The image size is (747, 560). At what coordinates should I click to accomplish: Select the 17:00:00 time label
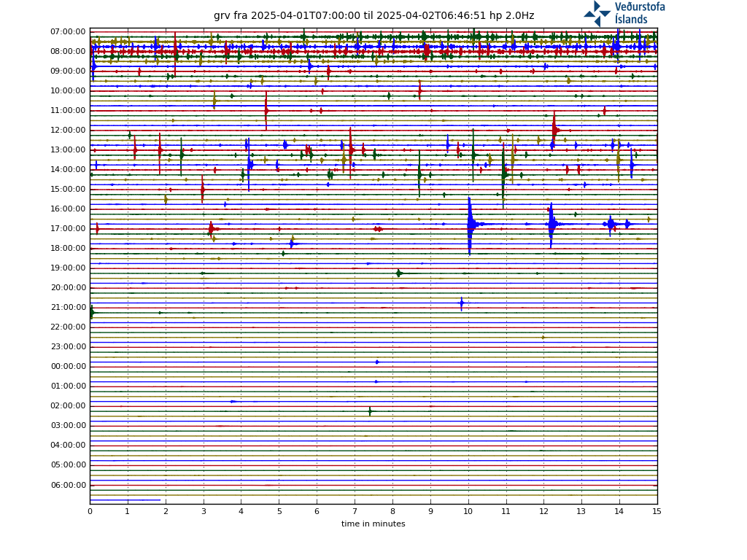coord(68,228)
